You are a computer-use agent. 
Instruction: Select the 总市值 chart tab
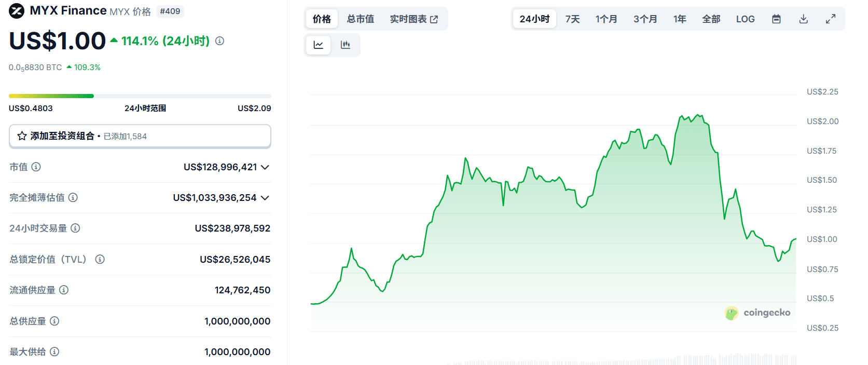pos(361,19)
